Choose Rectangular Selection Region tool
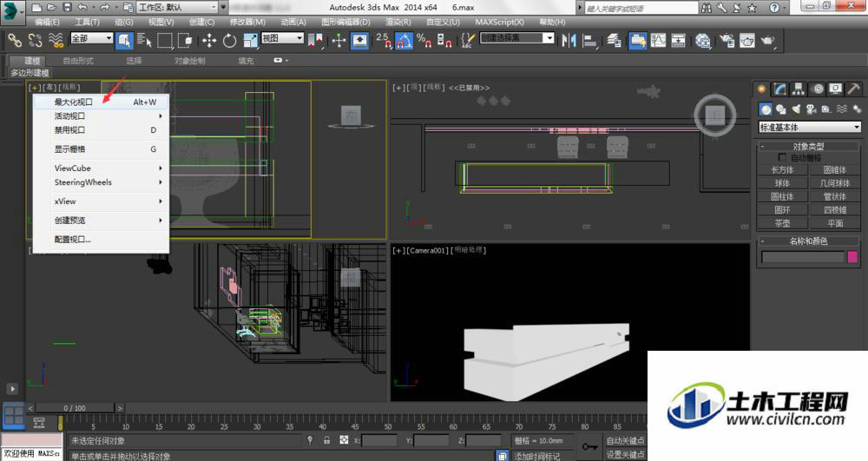This screenshot has width=868, height=461. [x=165, y=41]
